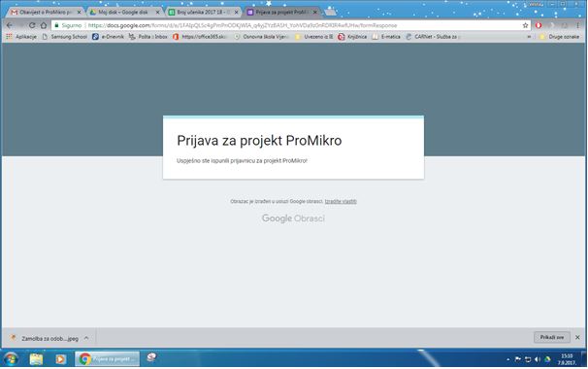Expand the Zamolba download options arrow
Viewport: 588px width, 369px height.
click(x=86, y=338)
